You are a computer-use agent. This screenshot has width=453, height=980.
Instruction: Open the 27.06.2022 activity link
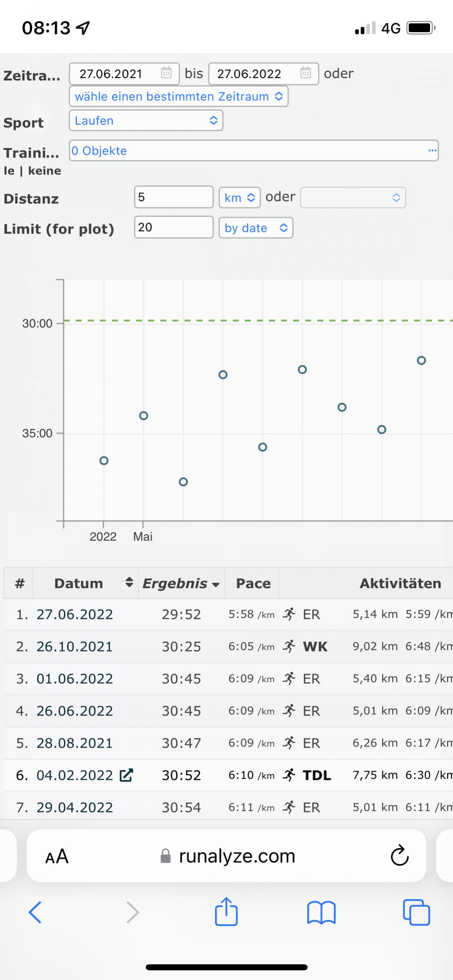[75, 614]
